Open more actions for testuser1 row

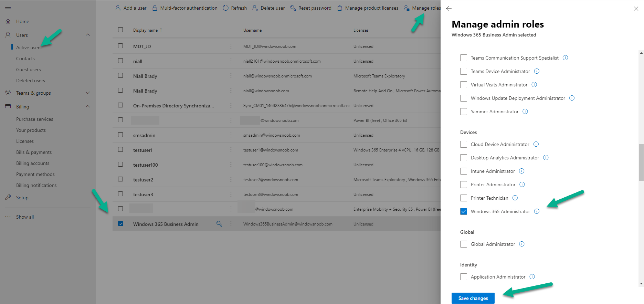(x=231, y=150)
